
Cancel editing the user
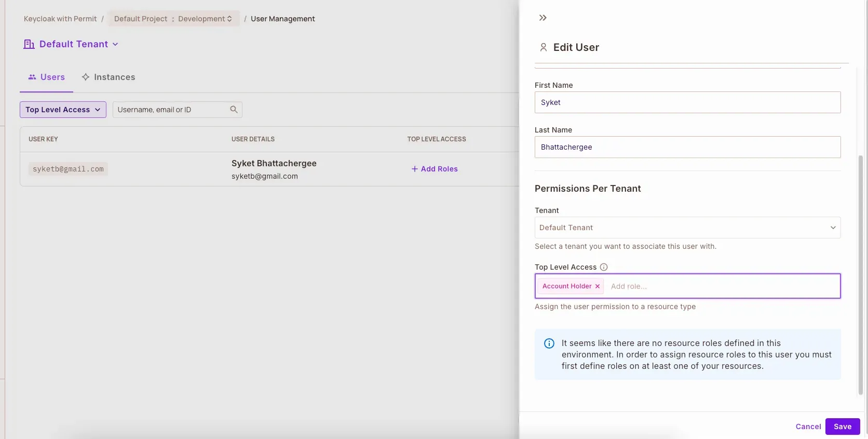tap(808, 427)
